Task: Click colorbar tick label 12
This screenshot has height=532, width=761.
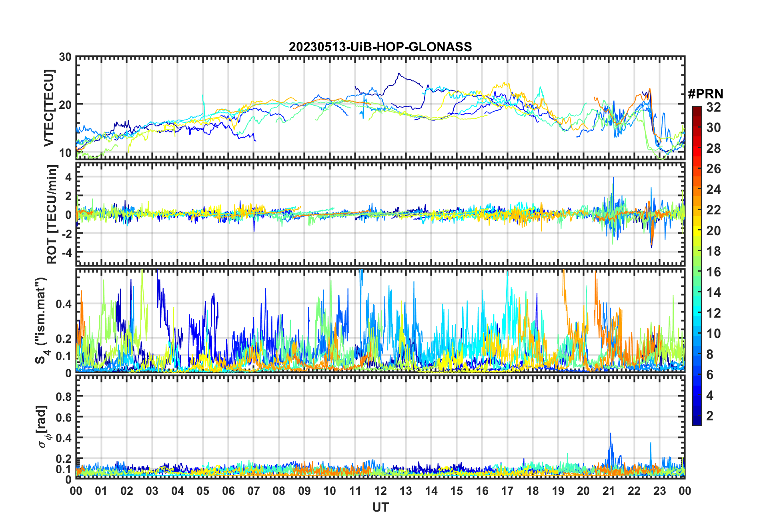Action: point(713,313)
